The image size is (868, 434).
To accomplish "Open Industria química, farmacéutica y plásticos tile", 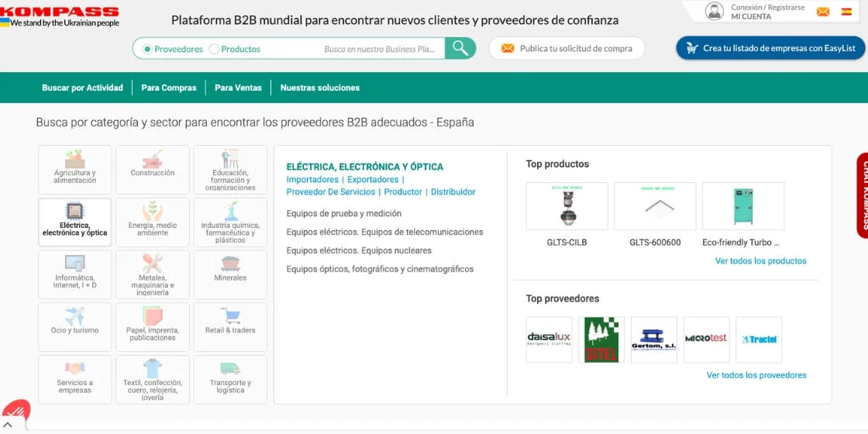I will click(x=230, y=222).
